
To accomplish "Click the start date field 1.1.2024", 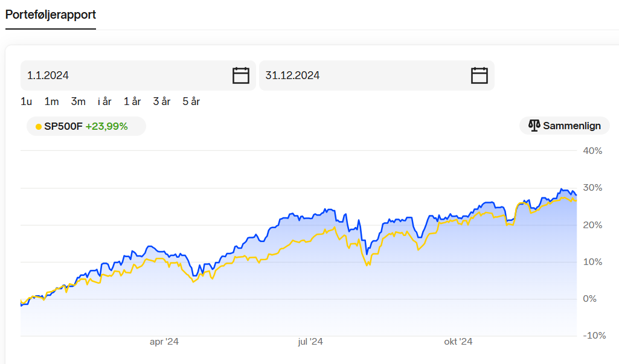I will pyautogui.click(x=138, y=75).
